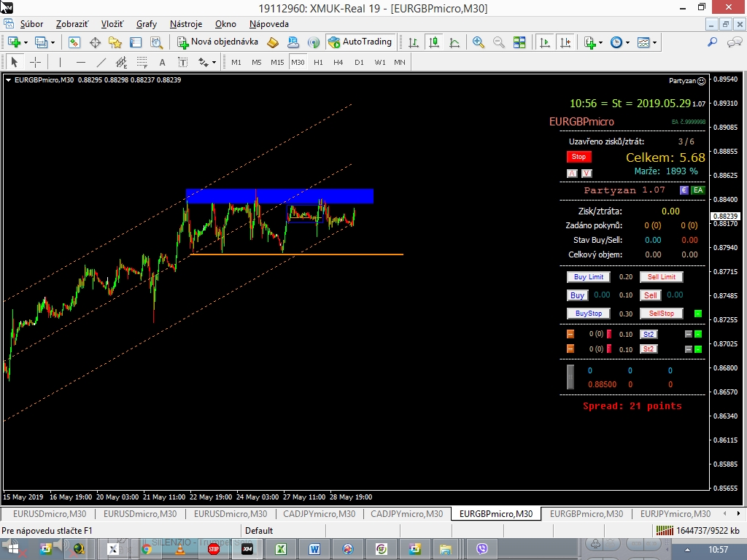
Task: Click the blue resistance zone rectangle
Action: 279,196
